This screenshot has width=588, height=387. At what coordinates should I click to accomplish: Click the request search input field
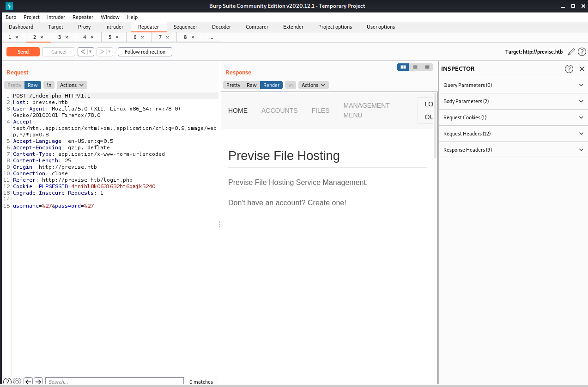coord(114,381)
